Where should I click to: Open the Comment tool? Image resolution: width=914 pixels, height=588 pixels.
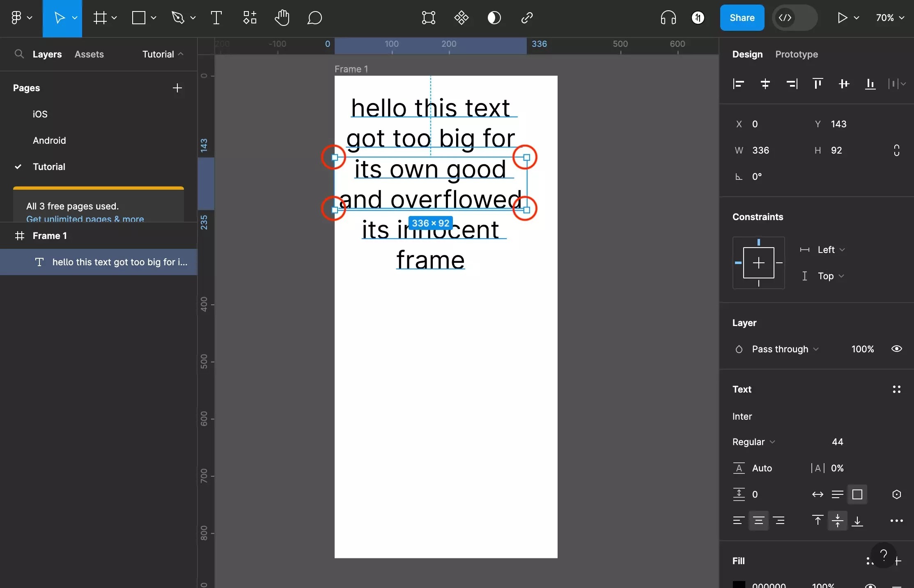(x=315, y=18)
